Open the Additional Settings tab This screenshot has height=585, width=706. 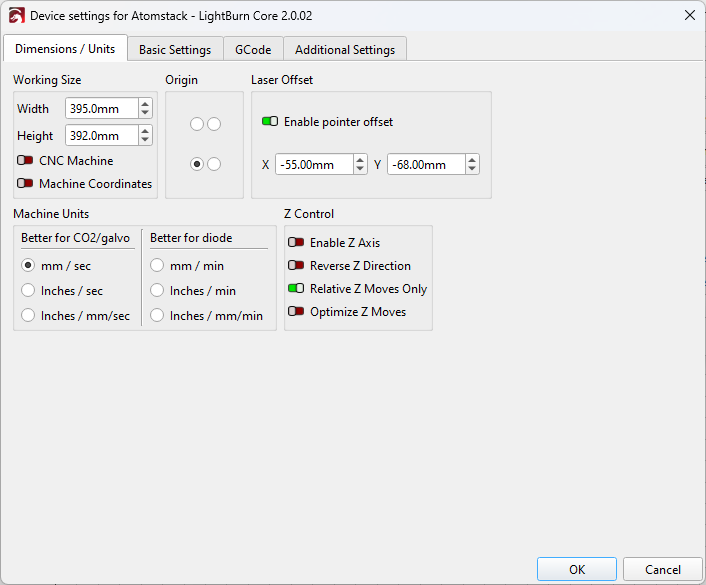tap(345, 50)
